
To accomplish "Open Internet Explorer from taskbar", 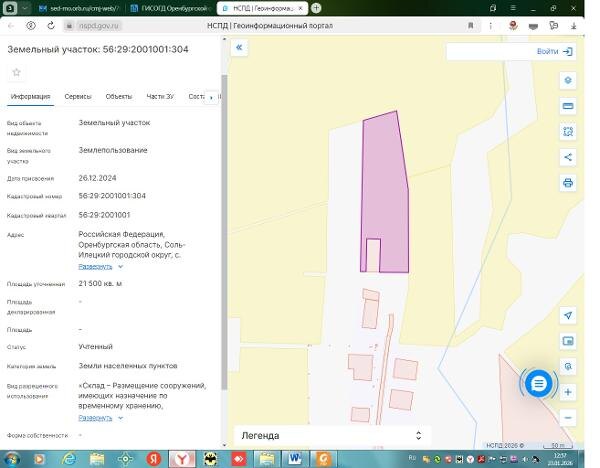I will pyautogui.click(x=69, y=458).
